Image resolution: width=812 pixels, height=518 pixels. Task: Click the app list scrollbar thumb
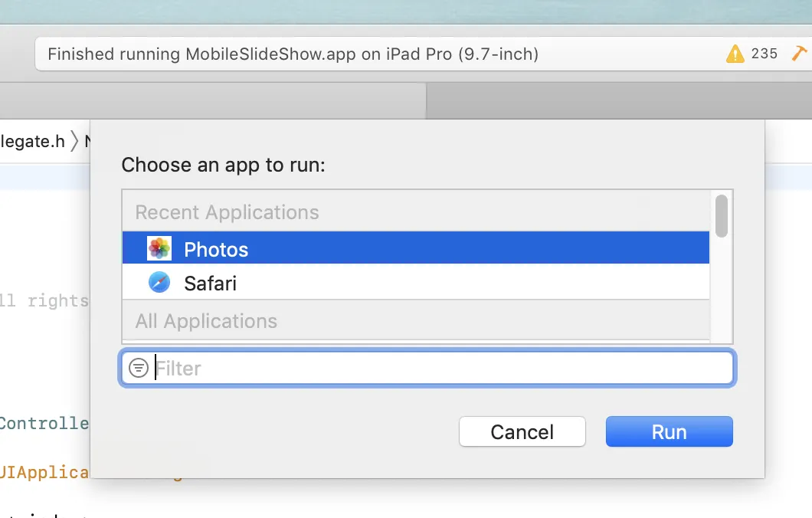point(721,215)
